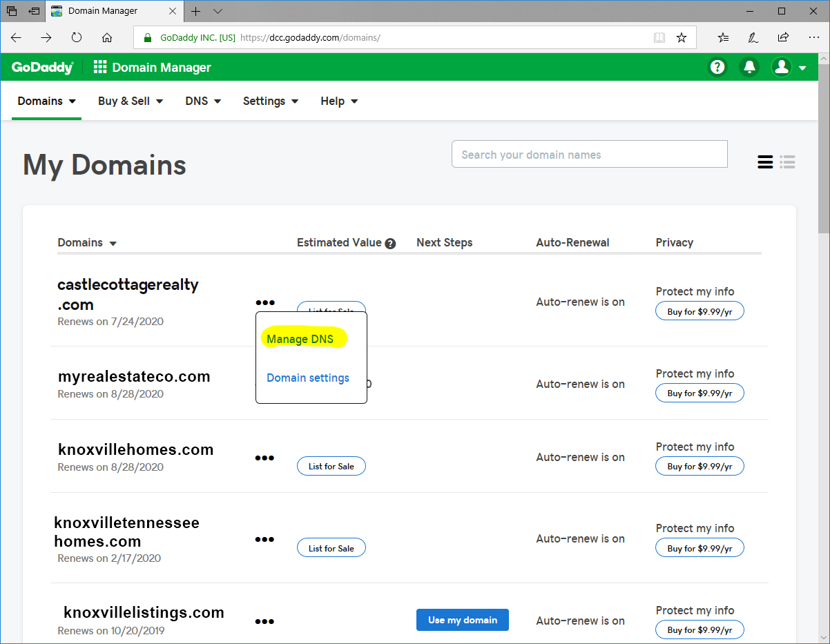Click the Privacy column header
This screenshot has width=830, height=644.
pyautogui.click(x=675, y=243)
